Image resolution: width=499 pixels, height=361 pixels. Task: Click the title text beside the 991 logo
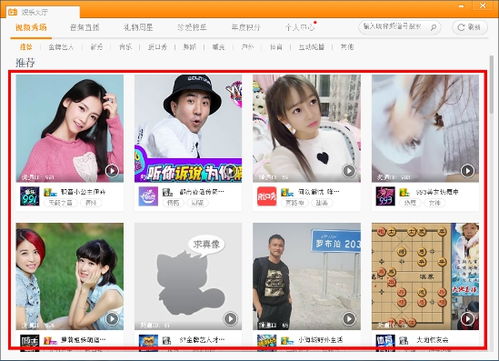83,192
